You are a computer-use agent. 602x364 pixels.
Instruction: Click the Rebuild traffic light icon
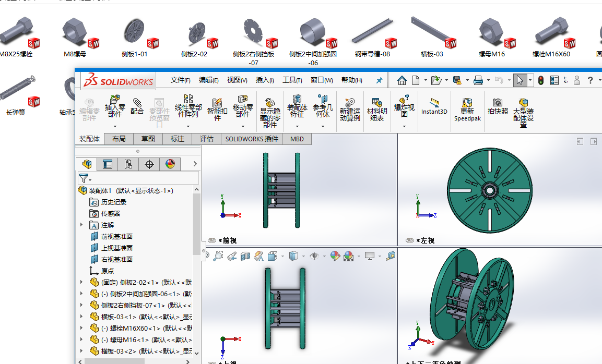(x=540, y=80)
